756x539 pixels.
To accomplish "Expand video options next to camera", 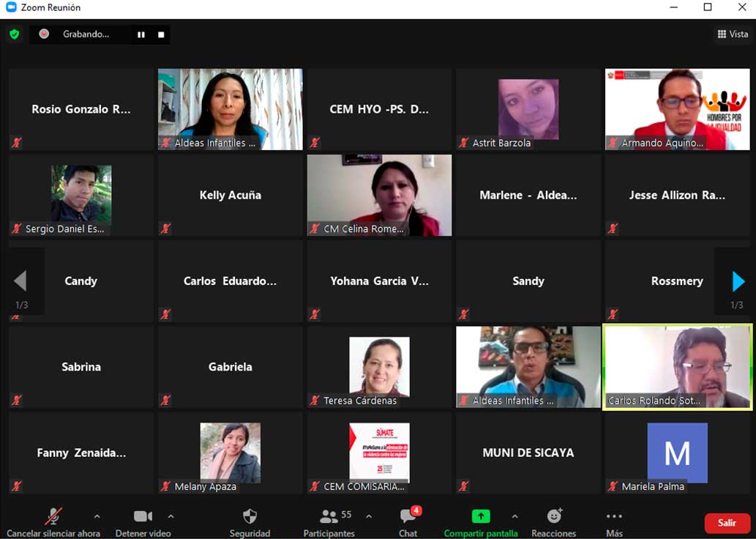I will (171, 516).
